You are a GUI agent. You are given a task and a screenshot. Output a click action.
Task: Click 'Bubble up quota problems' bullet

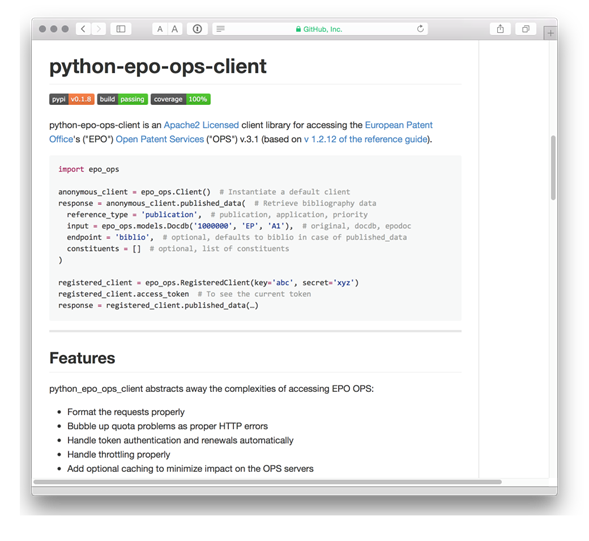tap(168, 426)
